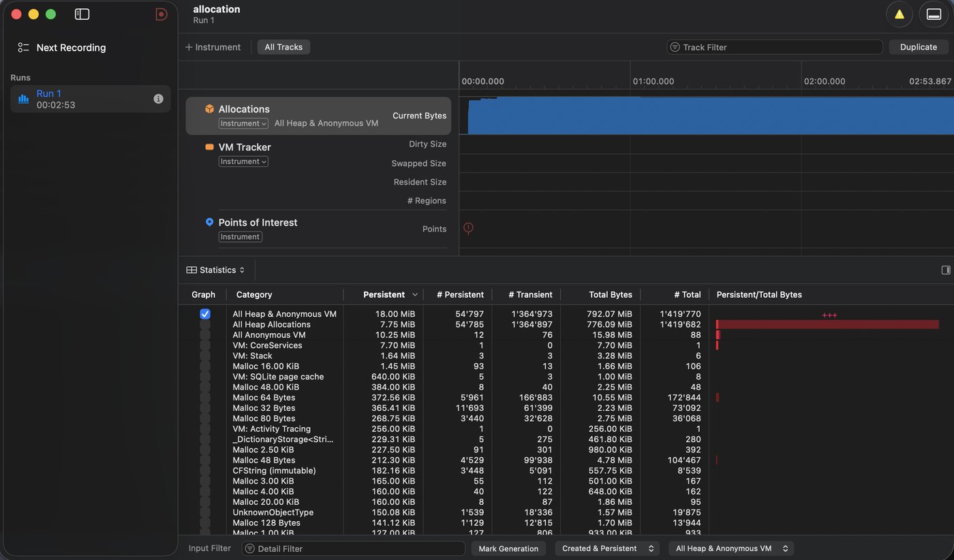Viewport: 954px width, 560px height.
Task: Open the Statistics view selector
Action: point(215,270)
